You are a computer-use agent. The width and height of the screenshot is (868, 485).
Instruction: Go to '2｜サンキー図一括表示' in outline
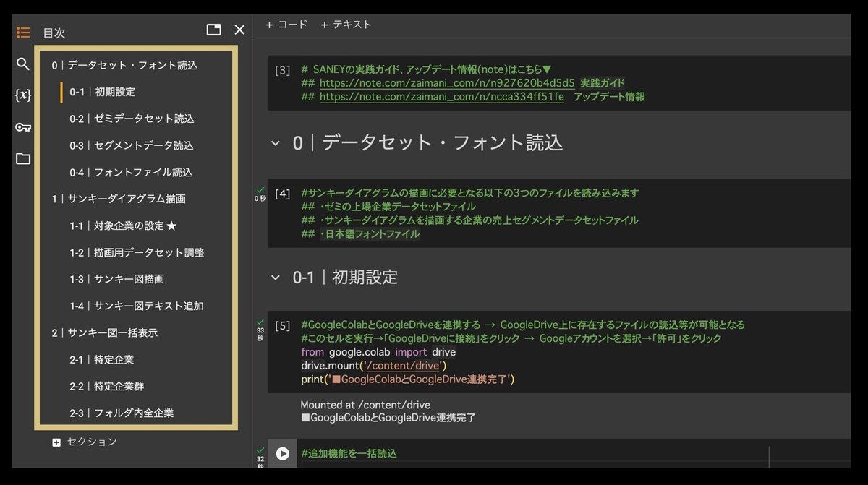pyautogui.click(x=104, y=332)
